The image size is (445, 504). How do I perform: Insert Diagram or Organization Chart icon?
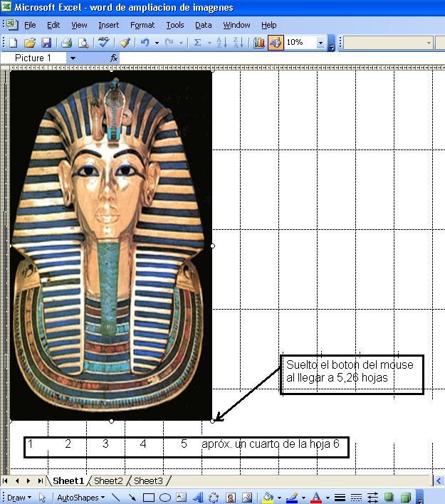click(214, 498)
